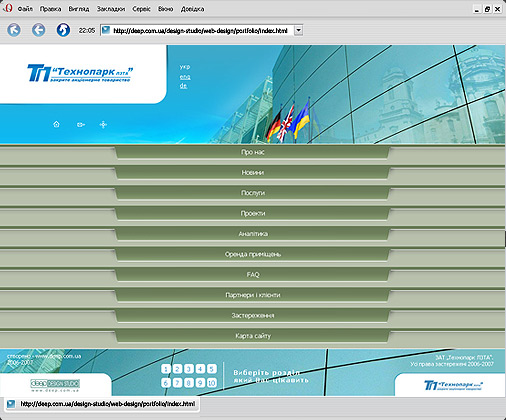Viewport: 506px width, 420px height.
Task: Select page number 5 in footer
Action: pos(211,369)
